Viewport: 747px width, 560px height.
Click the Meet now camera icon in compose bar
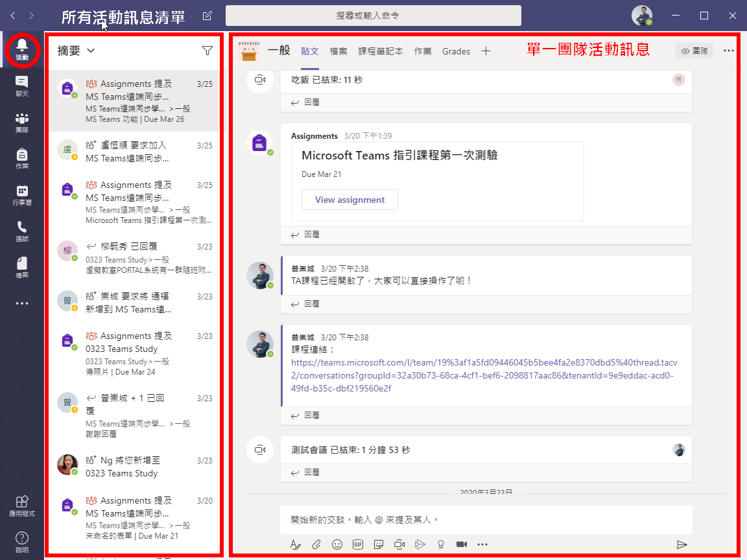tap(399, 544)
